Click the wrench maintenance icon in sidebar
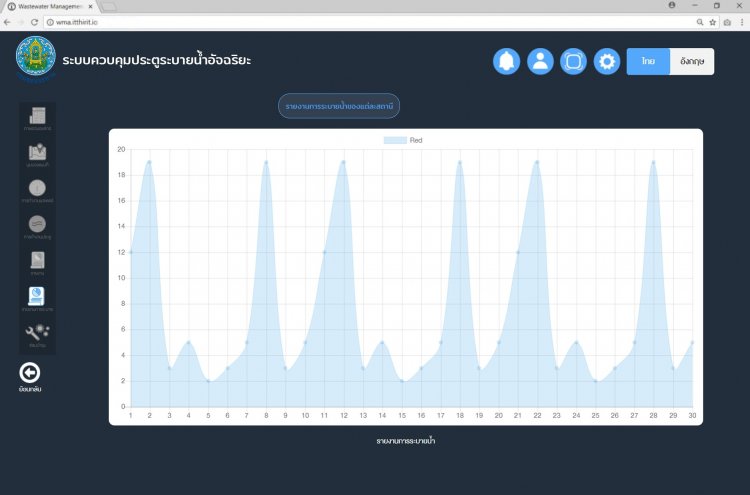The height and width of the screenshot is (495, 750). (x=37, y=333)
